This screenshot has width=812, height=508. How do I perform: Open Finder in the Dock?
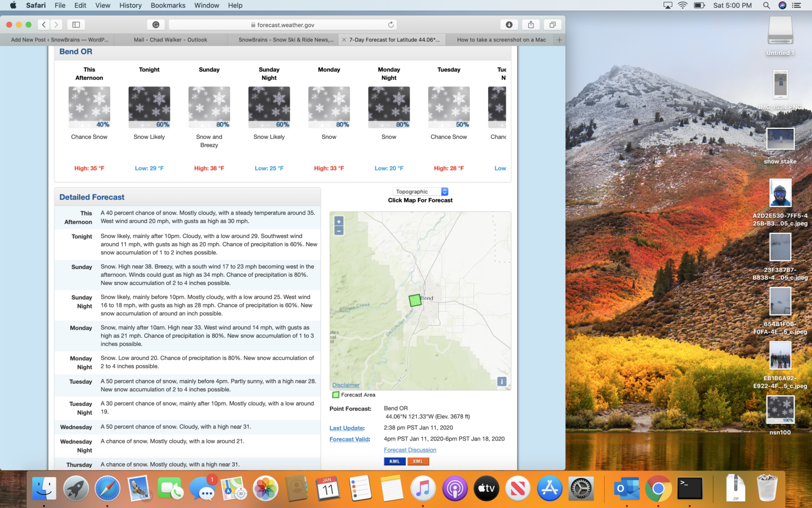[44, 488]
